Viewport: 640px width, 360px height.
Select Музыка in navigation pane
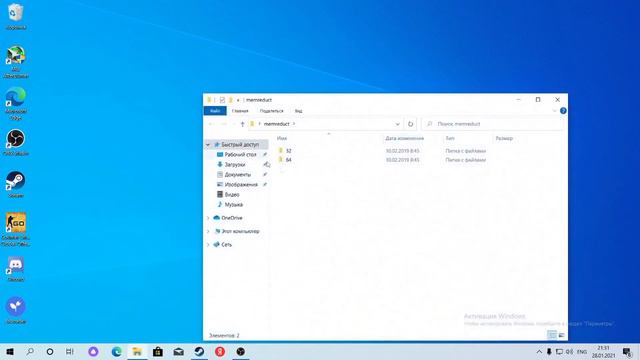pos(233,204)
